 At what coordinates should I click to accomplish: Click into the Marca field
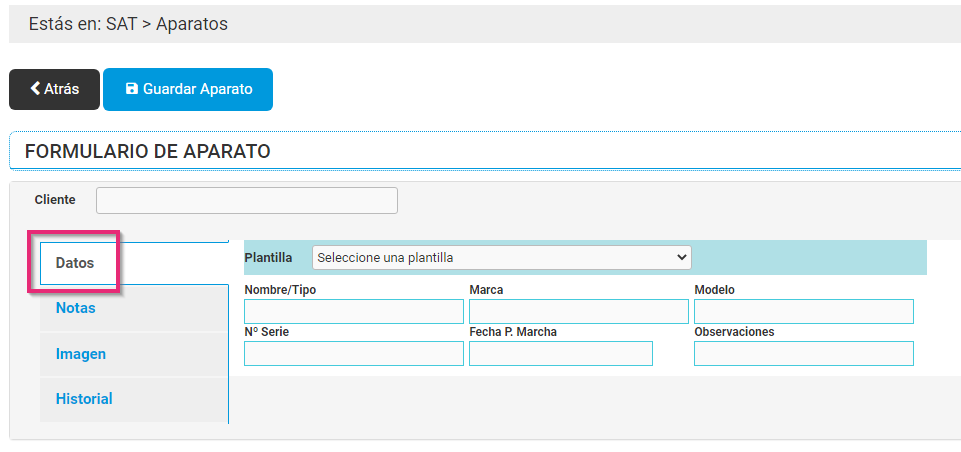tap(578, 311)
